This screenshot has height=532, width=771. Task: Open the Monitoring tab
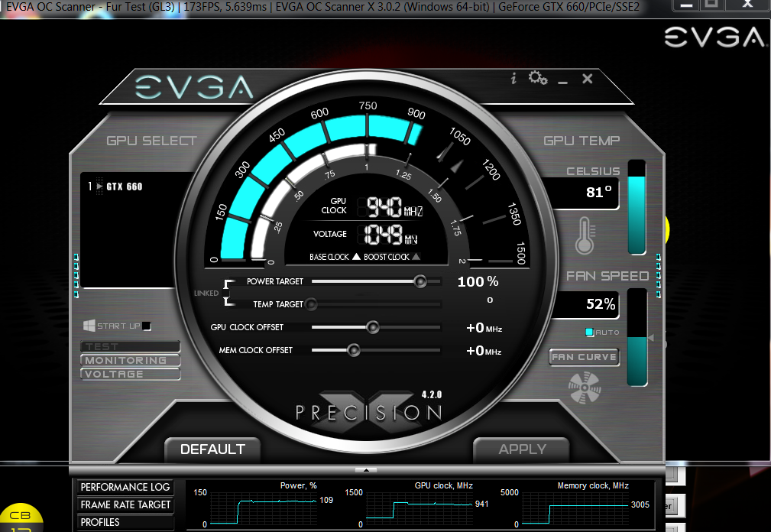(x=131, y=361)
